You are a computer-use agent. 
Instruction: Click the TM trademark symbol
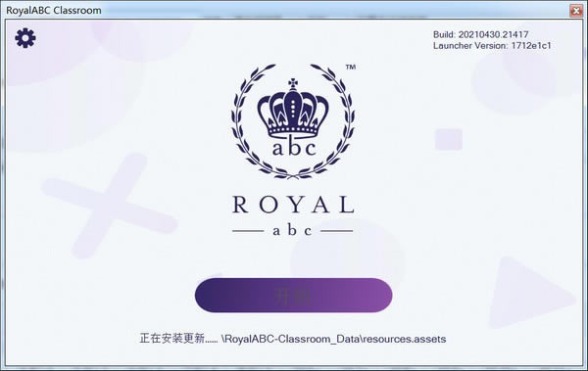(350, 68)
